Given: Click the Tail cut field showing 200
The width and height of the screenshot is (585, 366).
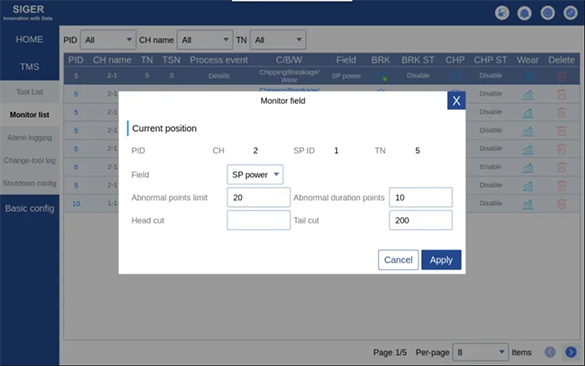Looking at the screenshot, I should [421, 220].
